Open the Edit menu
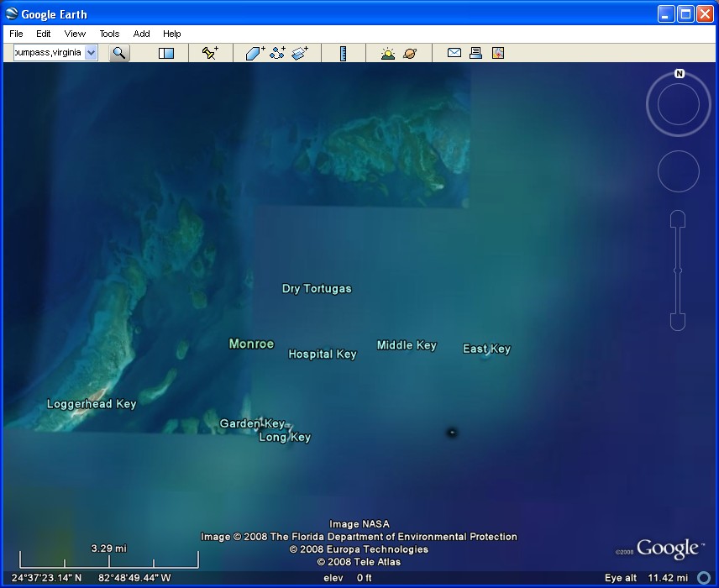Viewport: 719px width, 588px height. click(44, 34)
